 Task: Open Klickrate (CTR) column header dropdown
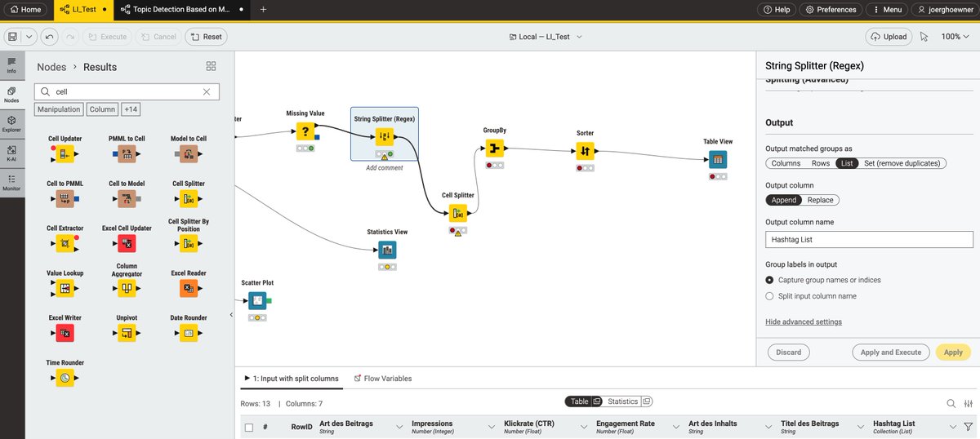(584, 427)
